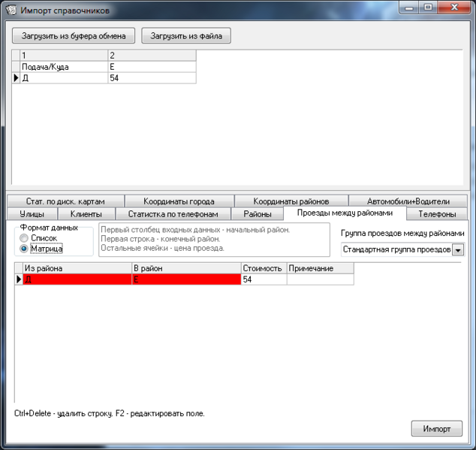Viewport: 476px width, 450px height.
Task: Select the "Проезды между районами" tab
Action: tap(345, 213)
